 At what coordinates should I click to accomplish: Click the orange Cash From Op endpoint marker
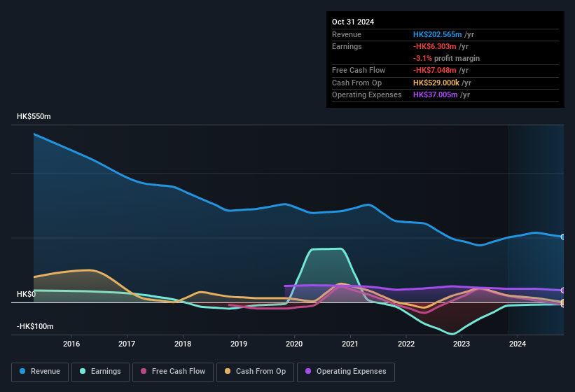(x=563, y=302)
